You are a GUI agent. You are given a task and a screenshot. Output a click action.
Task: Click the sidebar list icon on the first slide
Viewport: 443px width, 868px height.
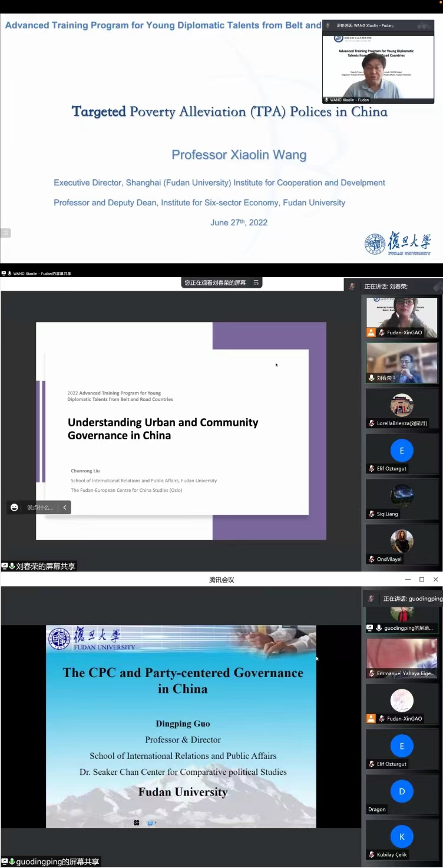pos(6,233)
